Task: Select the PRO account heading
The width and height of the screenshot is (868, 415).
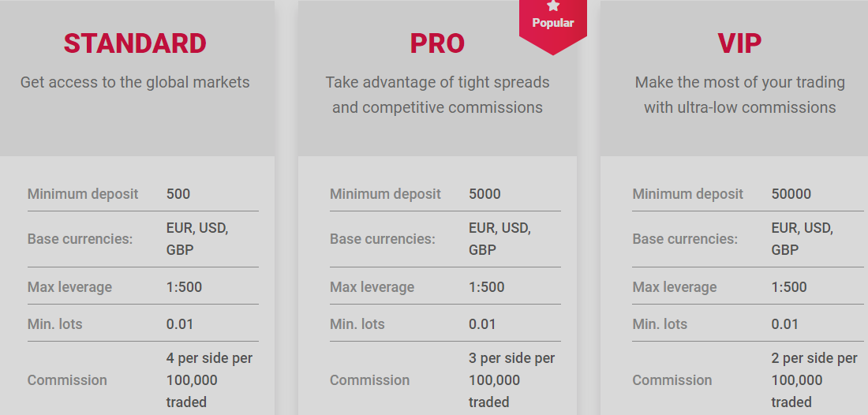Action: [x=437, y=43]
